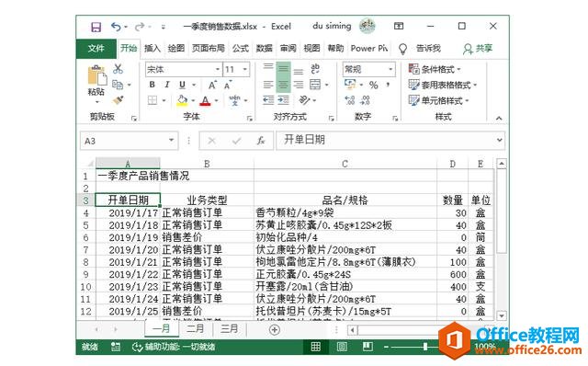This screenshot has height=366, width=588.
Task: Open Ribbon Display Options icon
Action: coord(399,26)
